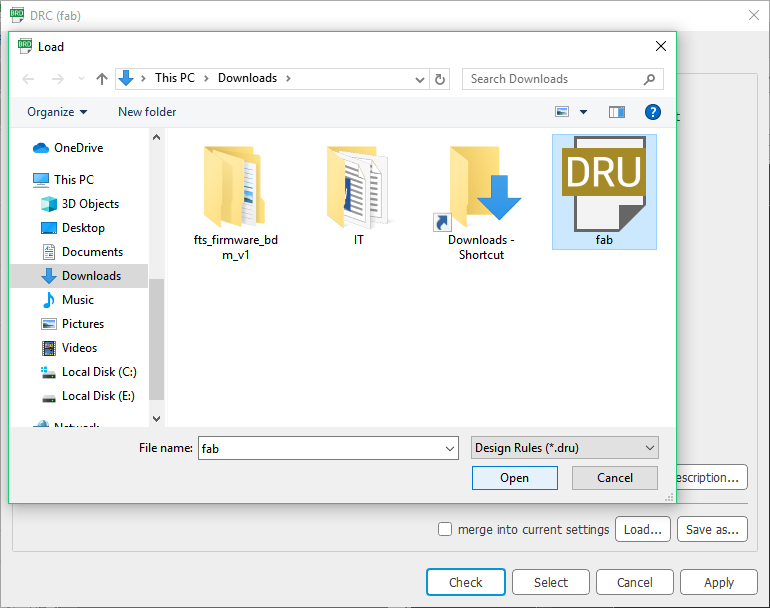The width and height of the screenshot is (770, 608).
Task: Click the sidebar scrollbar down arrow
Action: (157, 419)
